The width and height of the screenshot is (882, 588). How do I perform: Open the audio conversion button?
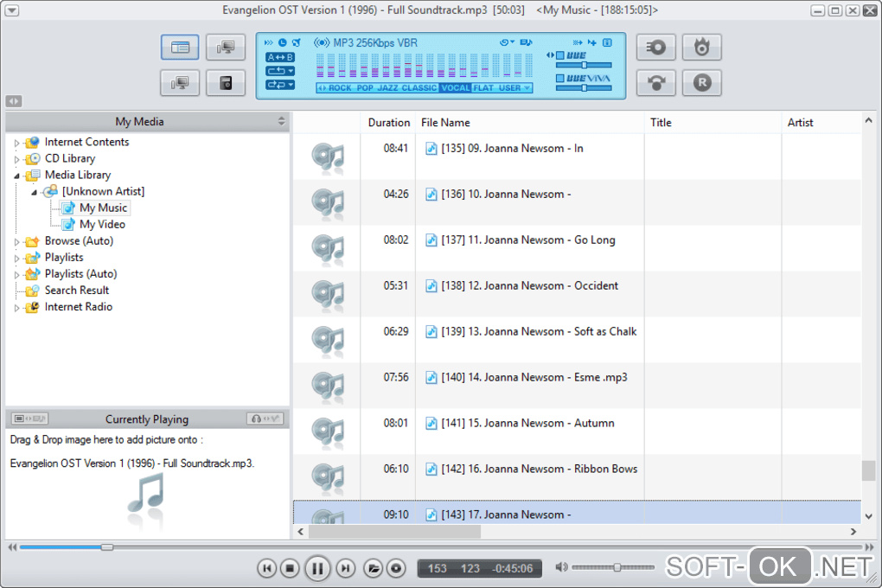[x=655, y=83]
